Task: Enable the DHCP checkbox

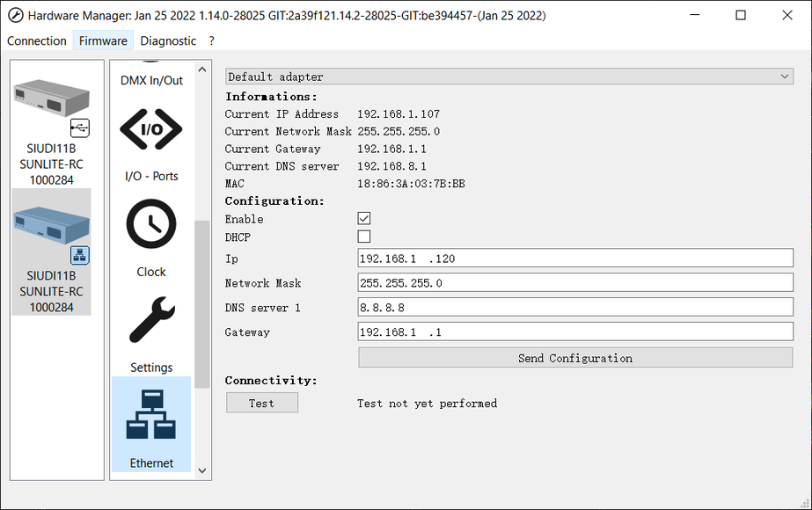Action: point(364,237)
